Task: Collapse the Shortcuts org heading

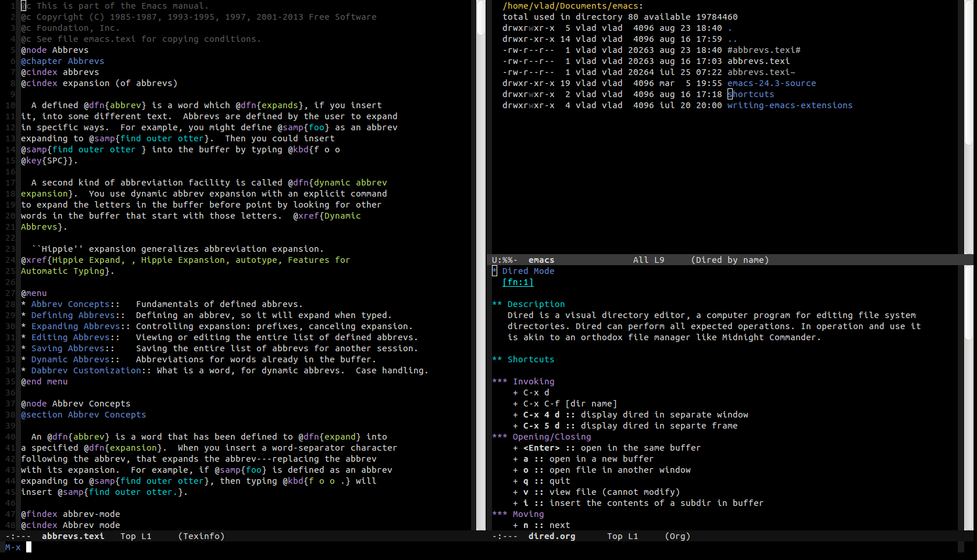Action: [530, 359]
